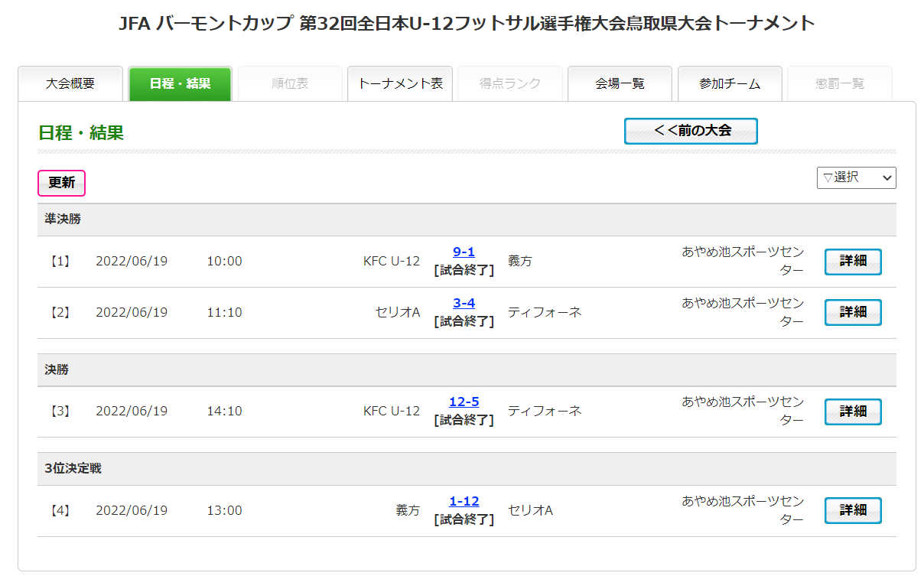Screen dimensions: 924x576
Task: Open the 9-1 score link
Action: click(464, 252)
